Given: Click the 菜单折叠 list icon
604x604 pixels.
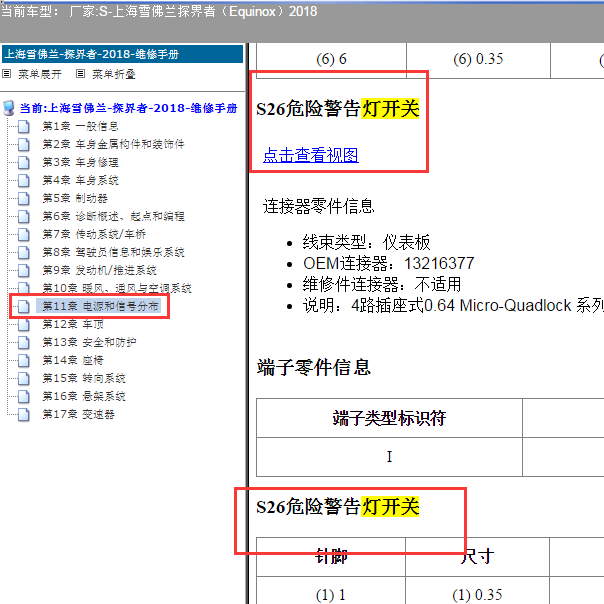Looking at the screenshot, I should [x=80, y=74].
